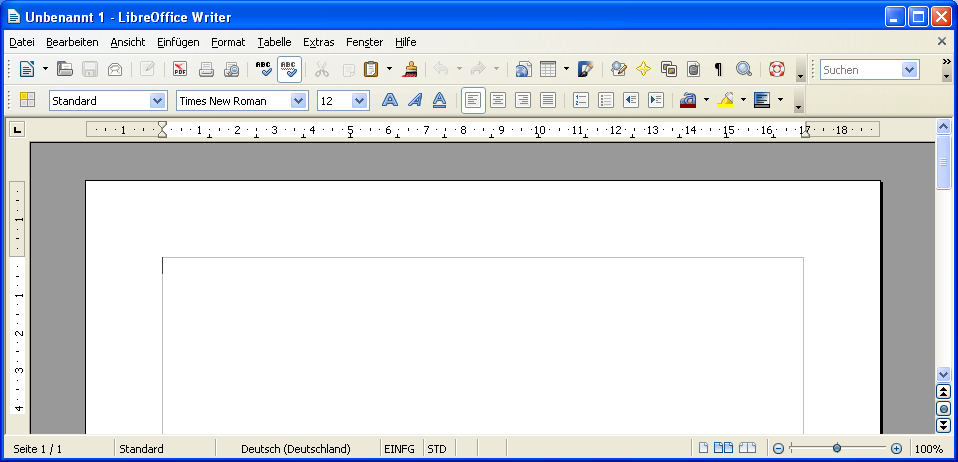Open the Datei menu

22,42
